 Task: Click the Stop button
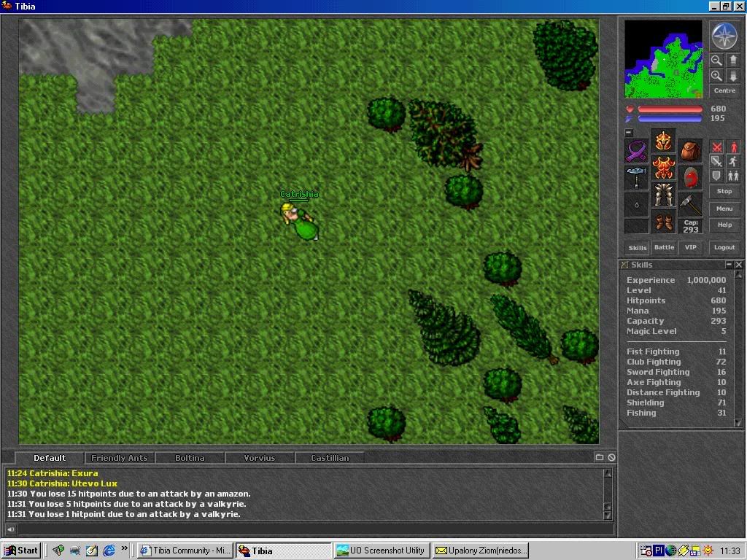click(724, 191)
